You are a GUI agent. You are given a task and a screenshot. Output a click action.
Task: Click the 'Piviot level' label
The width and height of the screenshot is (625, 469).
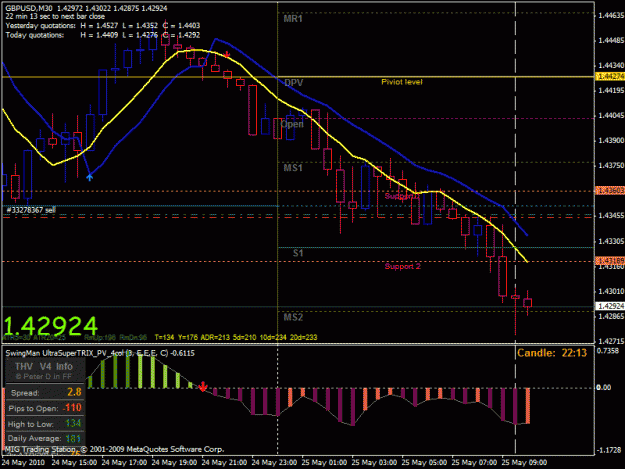click(x=402, y=82)
